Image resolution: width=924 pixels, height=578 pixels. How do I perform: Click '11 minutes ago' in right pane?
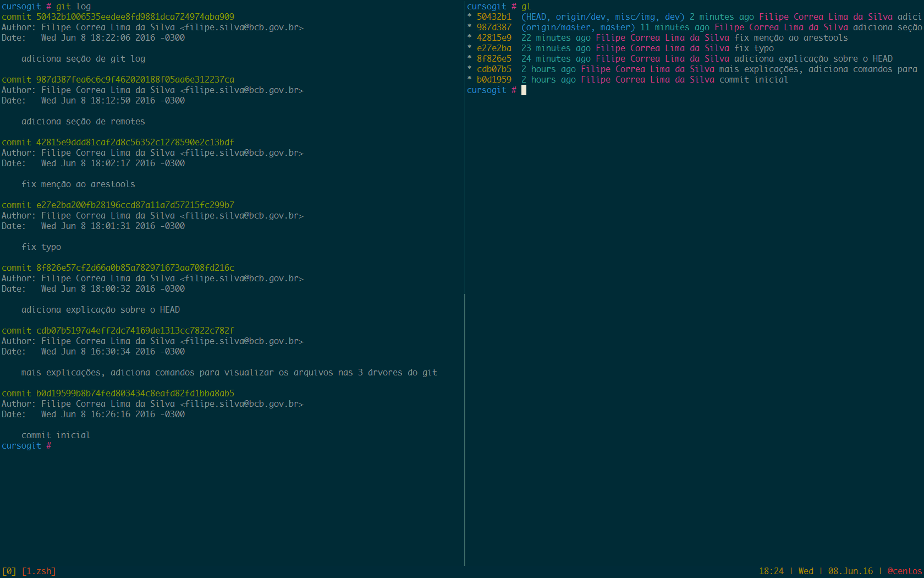[x=675, y=28]
